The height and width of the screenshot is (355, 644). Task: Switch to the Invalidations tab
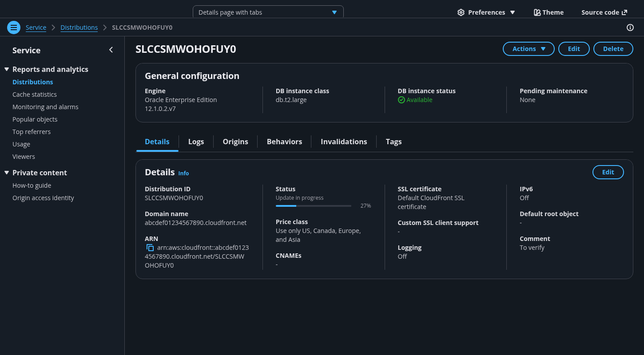click(x=344, y=142)
